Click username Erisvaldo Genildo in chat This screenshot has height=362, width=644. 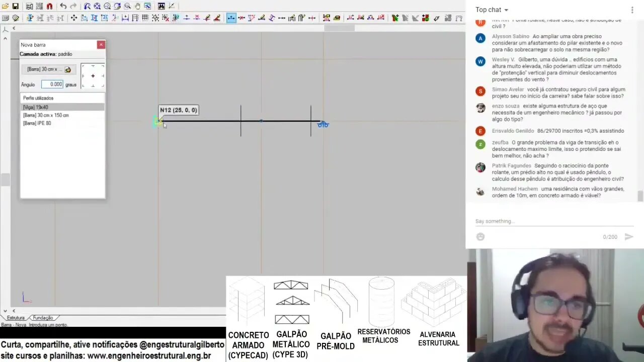pyautogui.click(x=513, y=131)
